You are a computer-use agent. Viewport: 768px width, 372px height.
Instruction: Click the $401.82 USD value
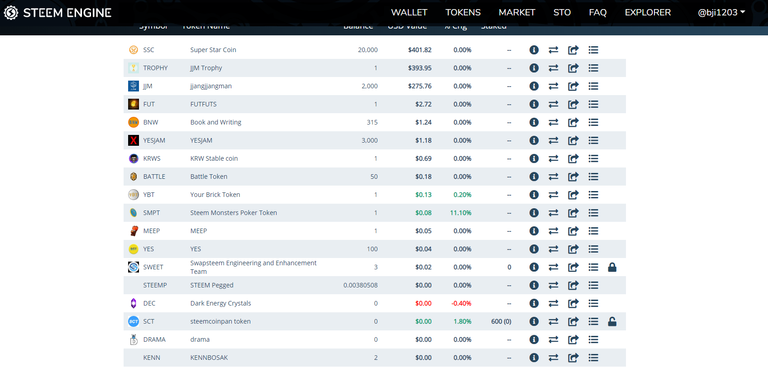(420, 50)
